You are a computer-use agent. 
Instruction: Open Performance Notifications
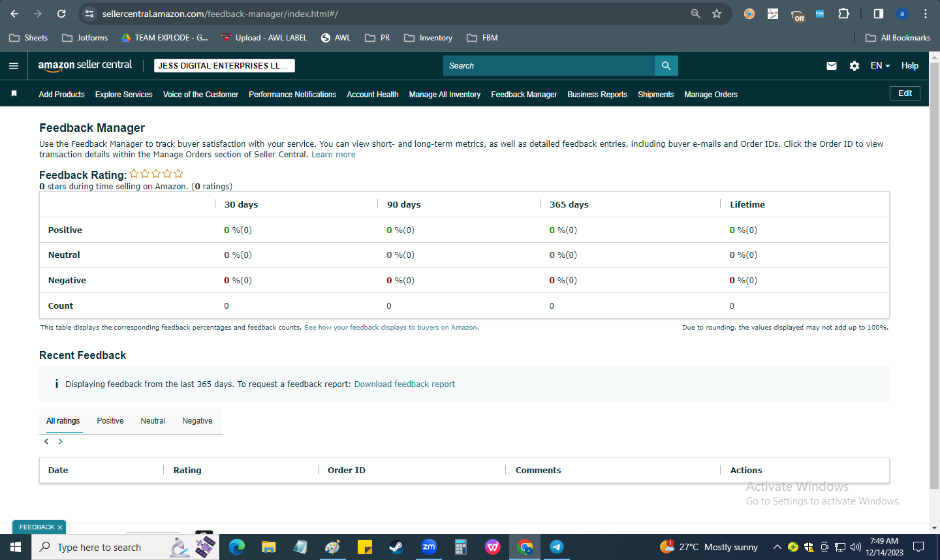[292, 95]
